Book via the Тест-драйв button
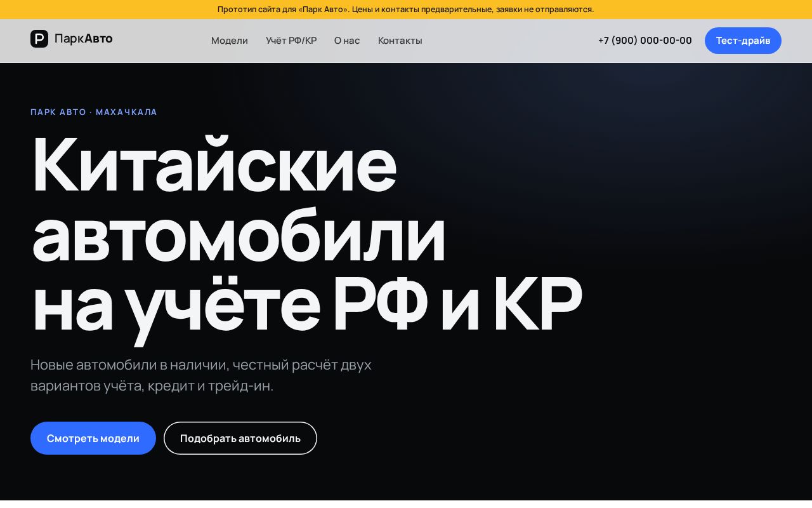This screenshot has width=812, height=508. coord(743,41)
